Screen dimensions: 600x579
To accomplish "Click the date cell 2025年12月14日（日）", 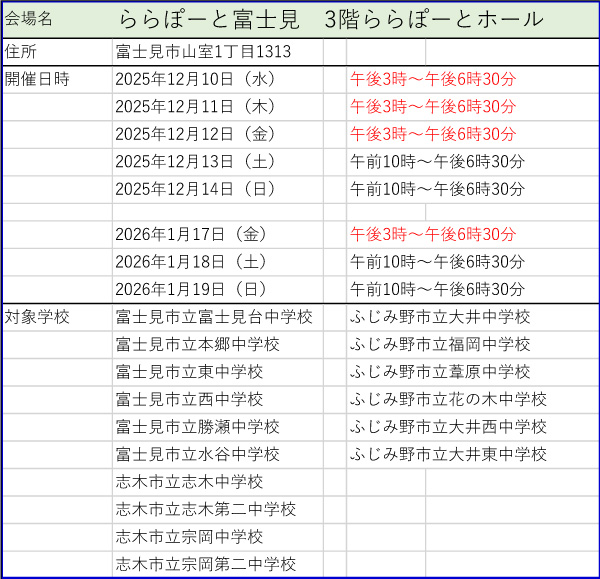I will [x=196, y=189].
